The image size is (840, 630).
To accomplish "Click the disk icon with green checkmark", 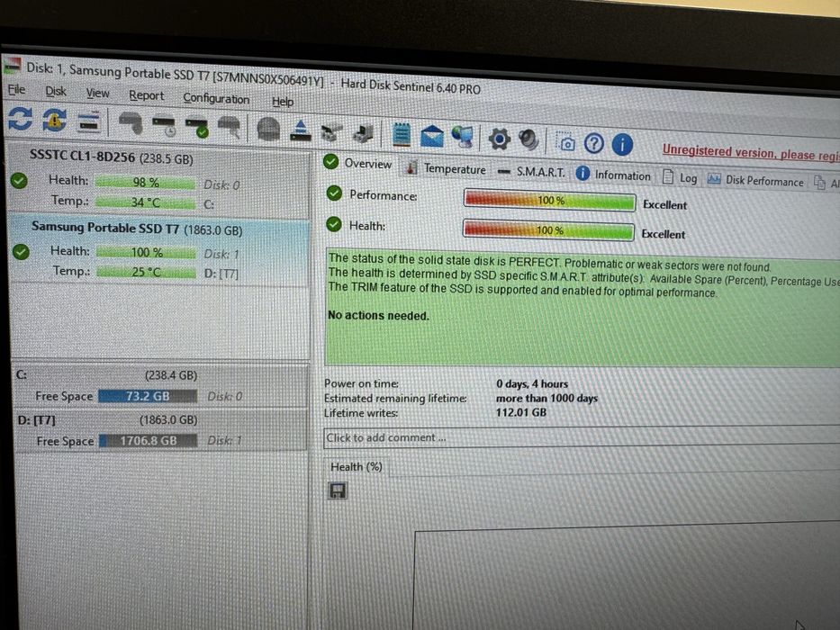I will click(x=196, y=127).
